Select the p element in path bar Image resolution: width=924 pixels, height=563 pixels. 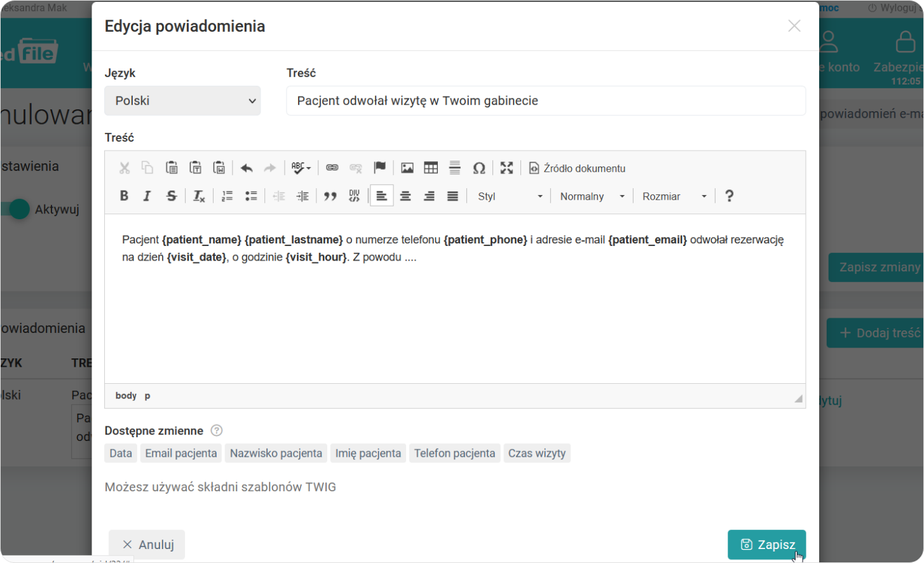tap(147, 396)
